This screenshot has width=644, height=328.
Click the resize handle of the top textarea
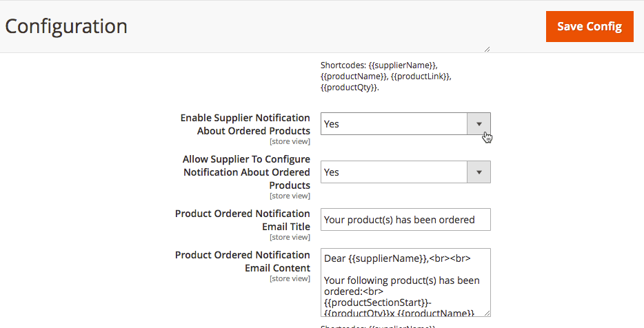[487, 49]
